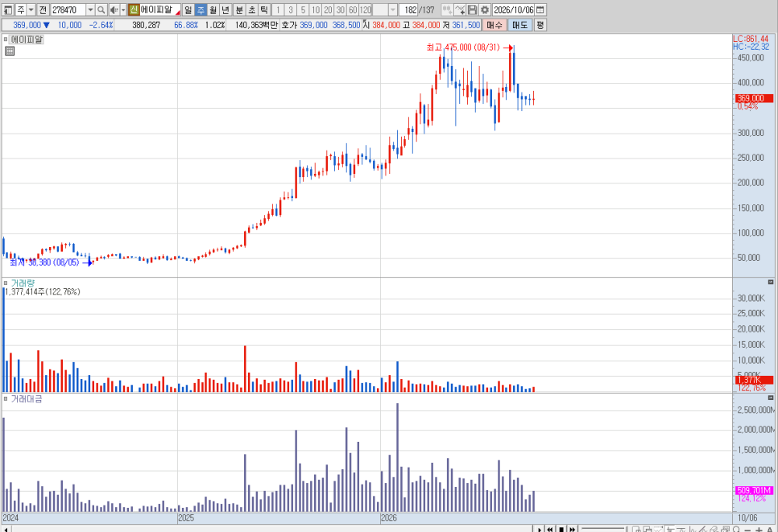Select the 틱 tick period
Image resolution: width=778 pixels, height=532 pixels.
[264, 10]
